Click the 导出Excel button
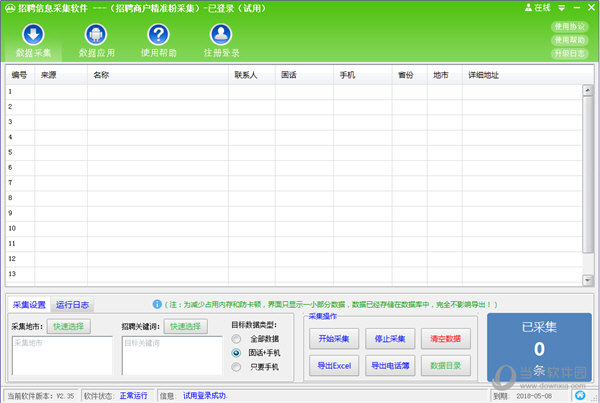 point(331,365)
